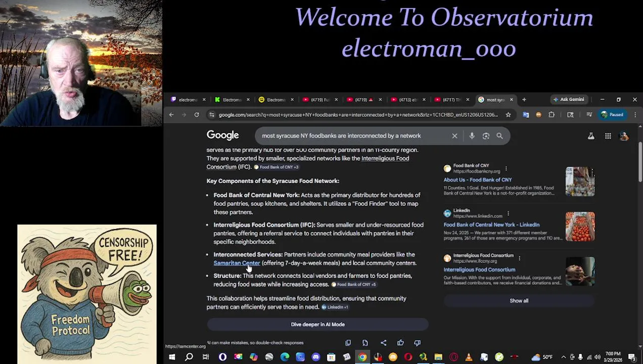Open Discord from the taskbar
This screenshot has height=364, width=643.
[316, 357]
